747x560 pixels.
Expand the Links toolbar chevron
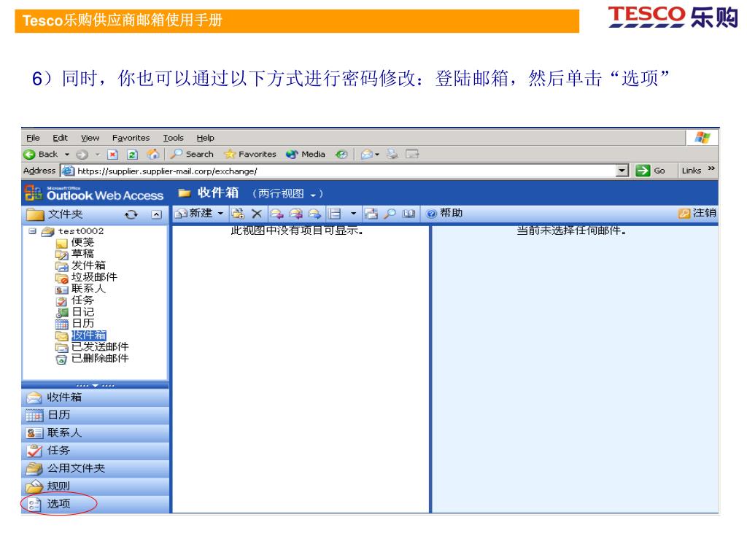point(712,168)
